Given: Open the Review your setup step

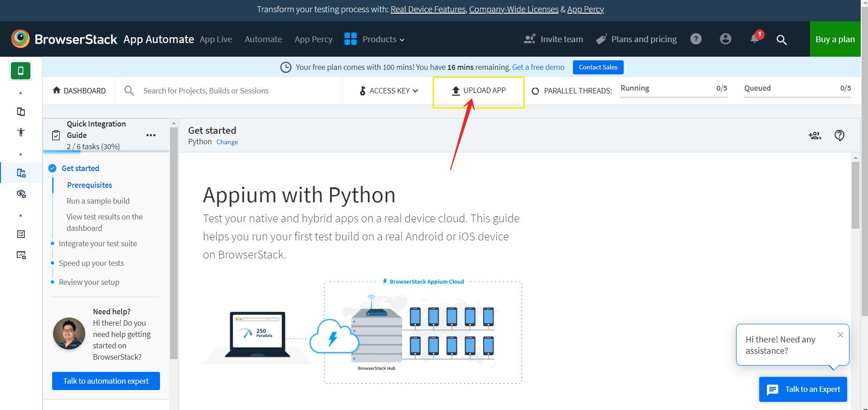Looking at the screenshot, I should point(89,282).
